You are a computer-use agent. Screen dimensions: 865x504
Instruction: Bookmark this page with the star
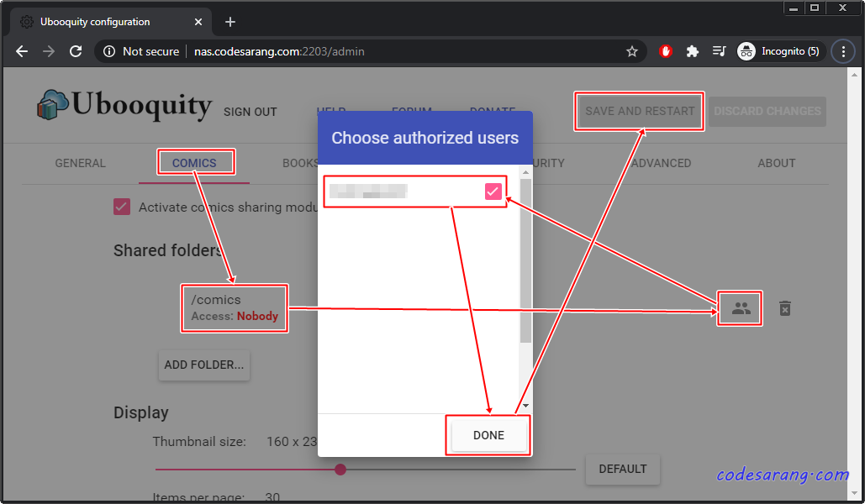click(x=631, y=51)
